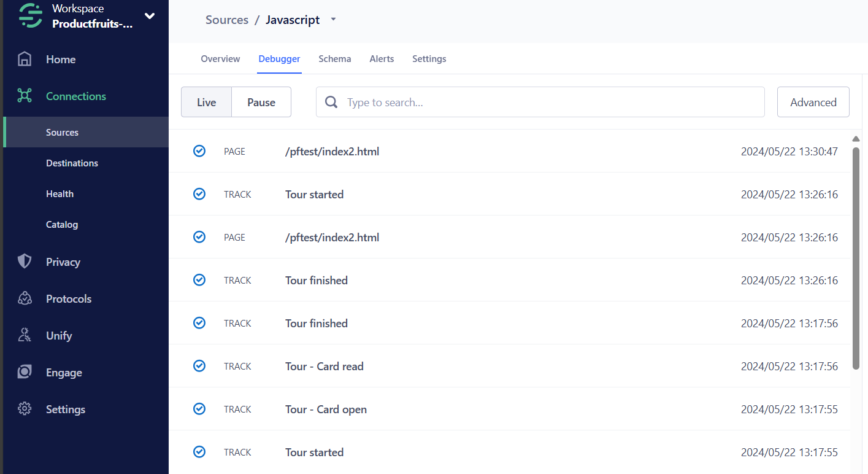The height and width of the screenshot is (474, 868).
Task: Expand the Productfruits workspace selector
Action: pos(150,16)
